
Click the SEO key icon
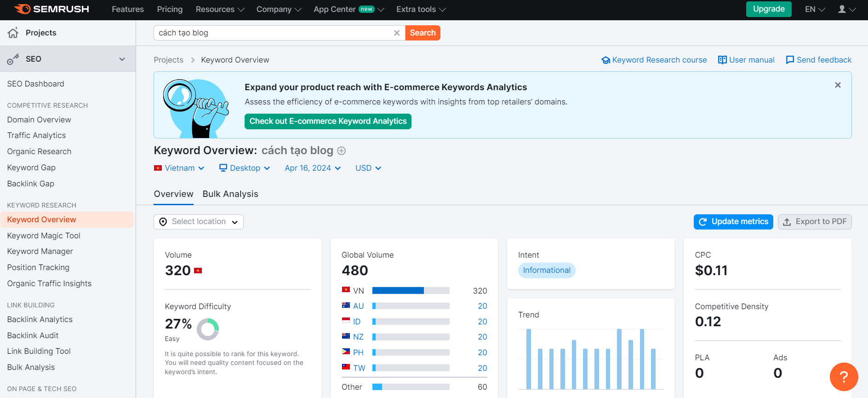pos(13,59)
